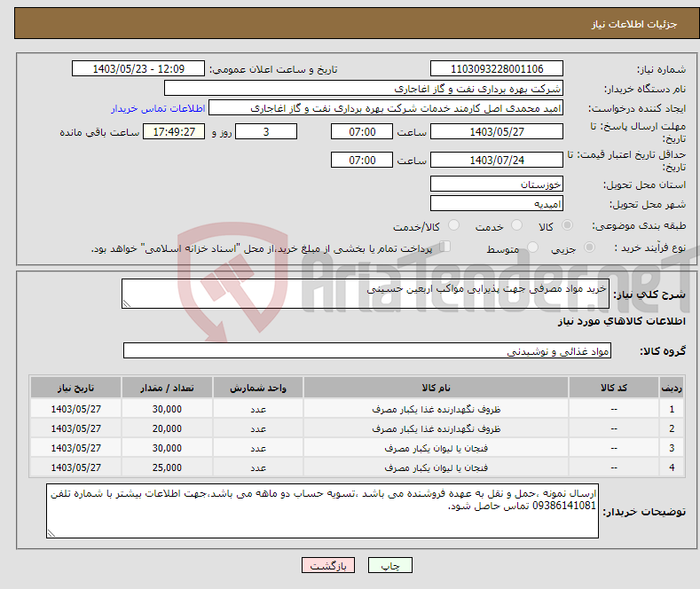Click the remaining days field showing 3
700x589 pixels.
[x=266, y=131]
